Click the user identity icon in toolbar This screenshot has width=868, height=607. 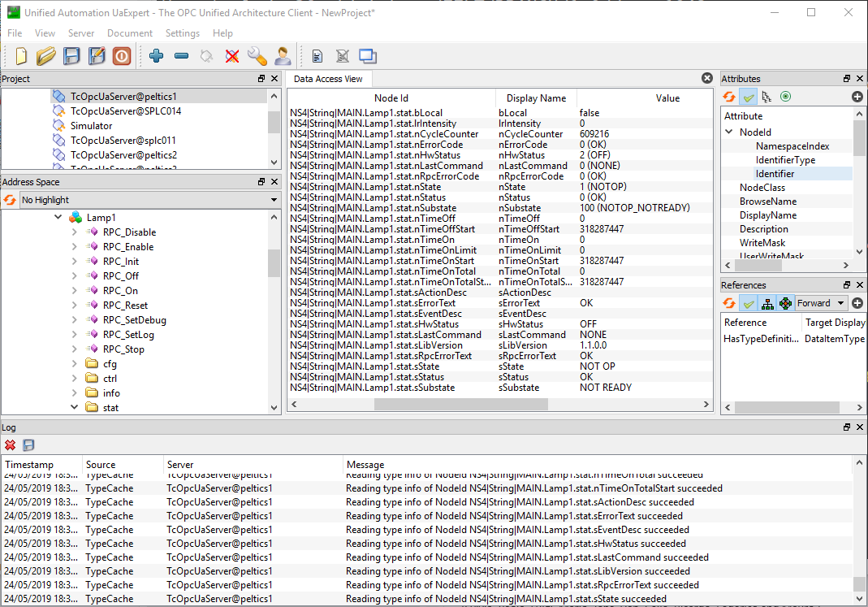click(x=282, y=56)
